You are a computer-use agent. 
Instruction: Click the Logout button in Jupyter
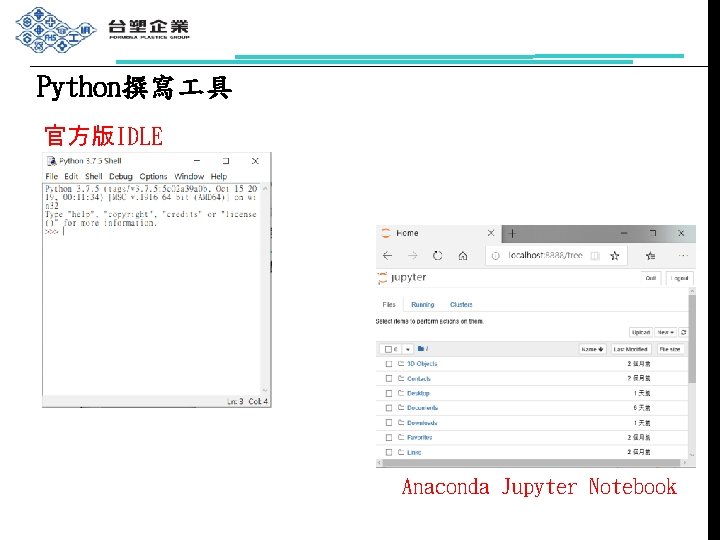(680, 278)
